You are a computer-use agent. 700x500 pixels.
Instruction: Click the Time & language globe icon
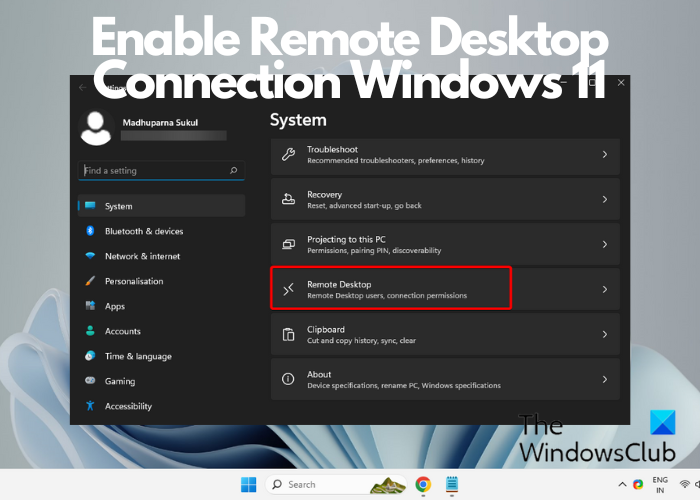coord(90,356)
